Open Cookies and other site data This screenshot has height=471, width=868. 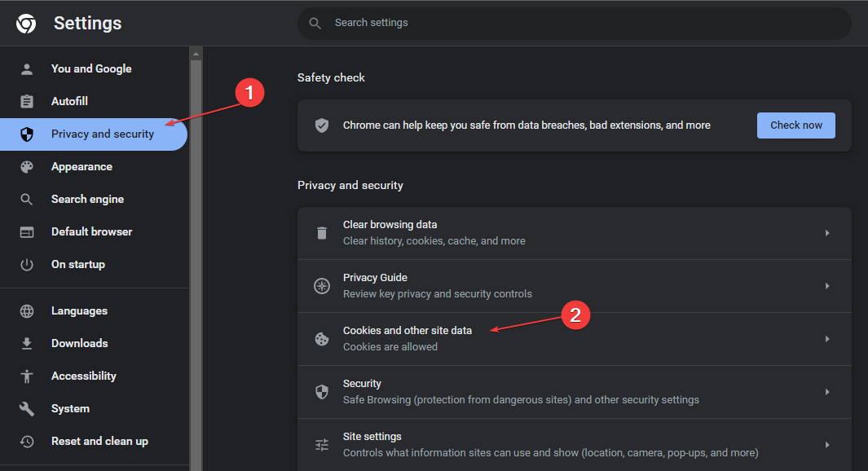(408, 331)
